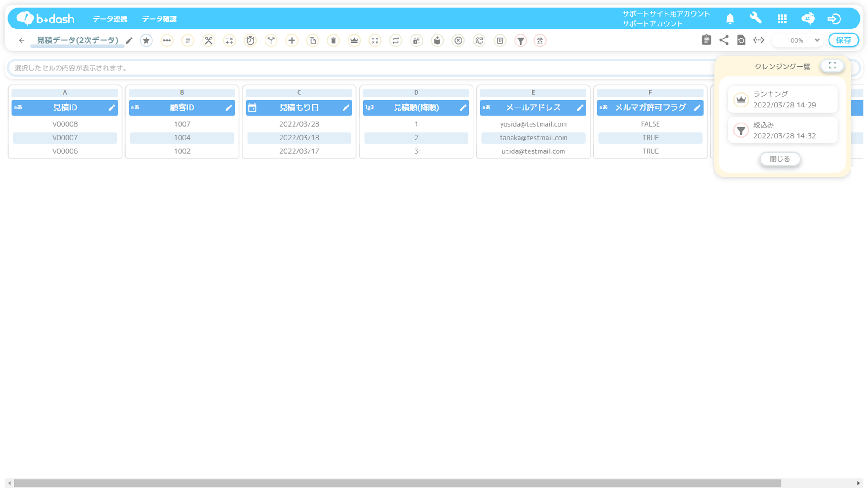Click the star favorite icon in toolbar

[146, 40]
